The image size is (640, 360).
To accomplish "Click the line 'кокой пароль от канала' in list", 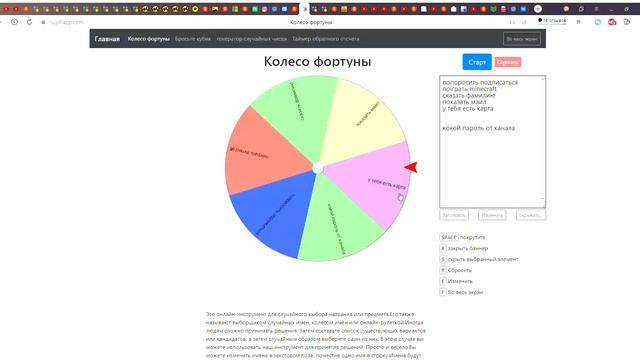I will pos(478,128).
